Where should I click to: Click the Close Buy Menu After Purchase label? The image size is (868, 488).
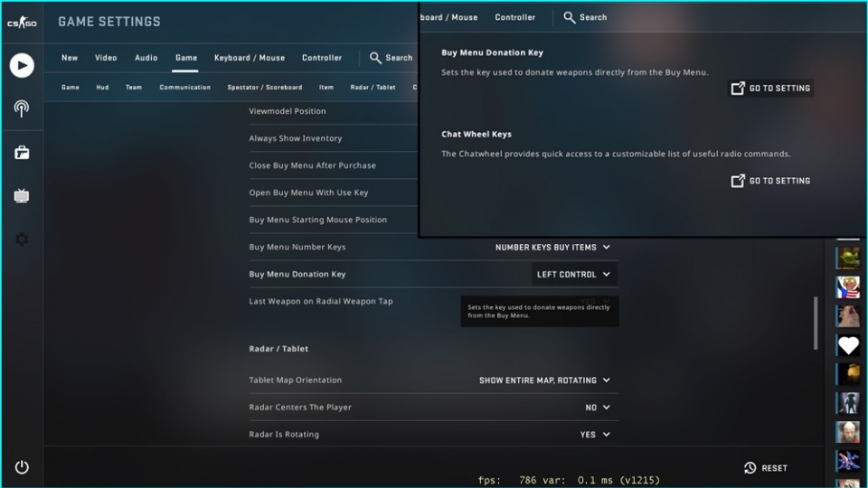(x=312, y=165)
